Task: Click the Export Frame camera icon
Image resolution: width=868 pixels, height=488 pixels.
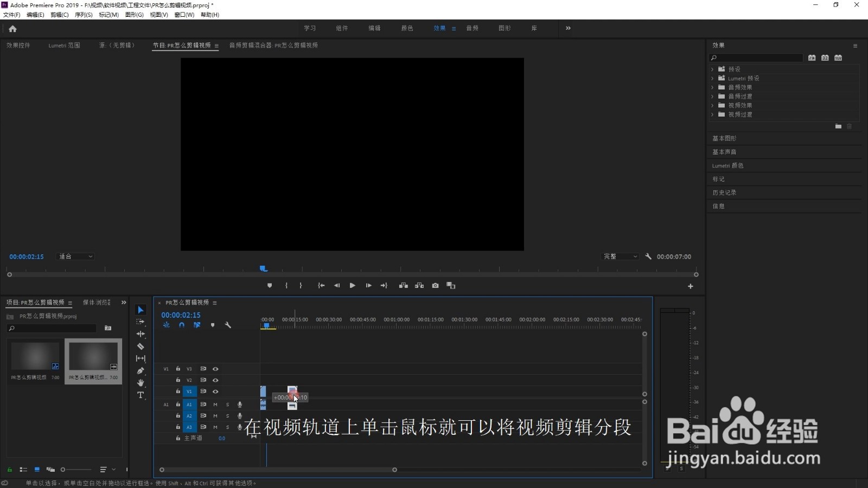Action: pyautogui.click(x=435, y=285)
